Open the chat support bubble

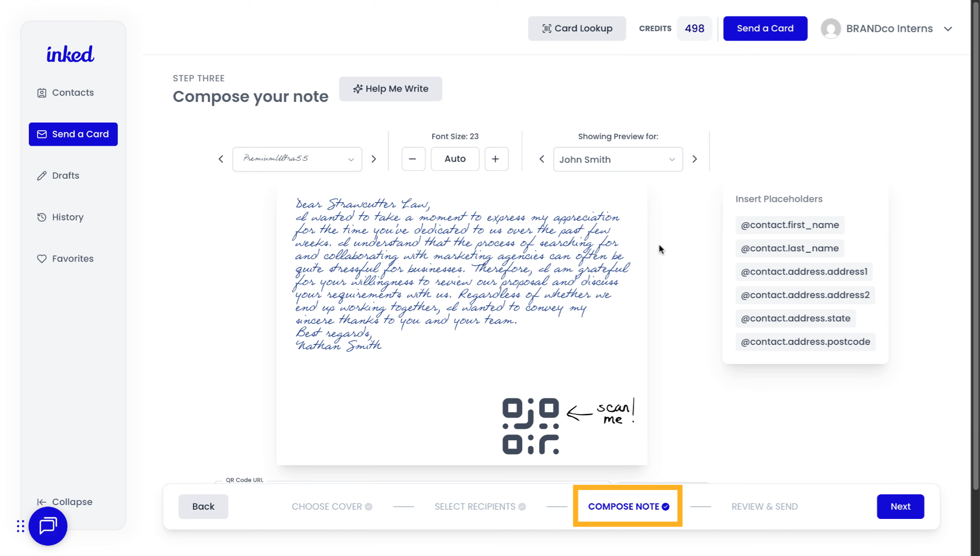[48, 526]
